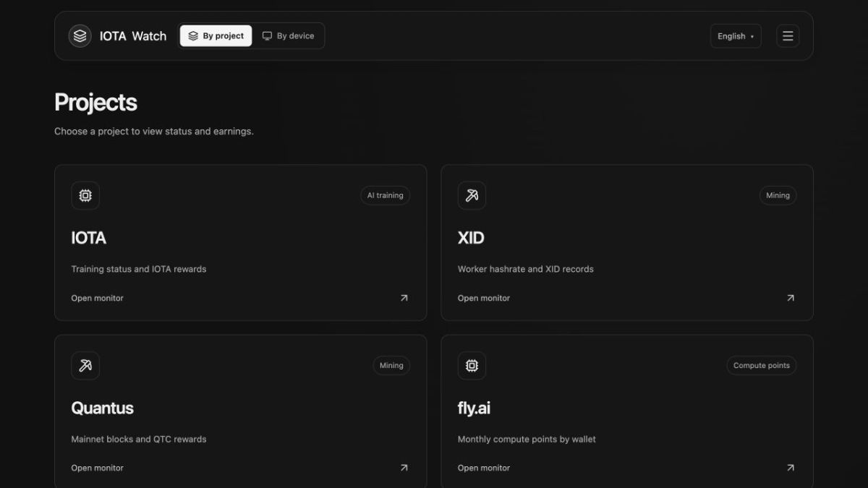The image size is (868, 488).
Task: Click 'Monthly compute points by wallet' text
Action: point(527,439)
